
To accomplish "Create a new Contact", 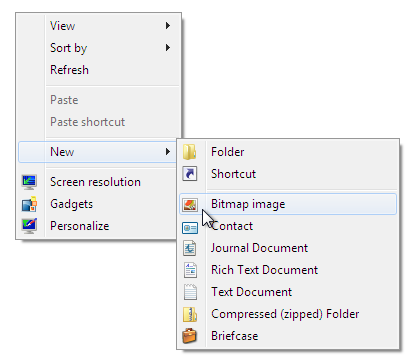I will (x=288, y=226).
